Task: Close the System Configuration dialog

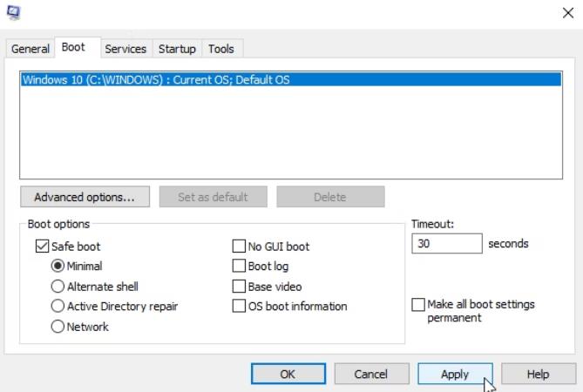Action: (x=568, y=13)
